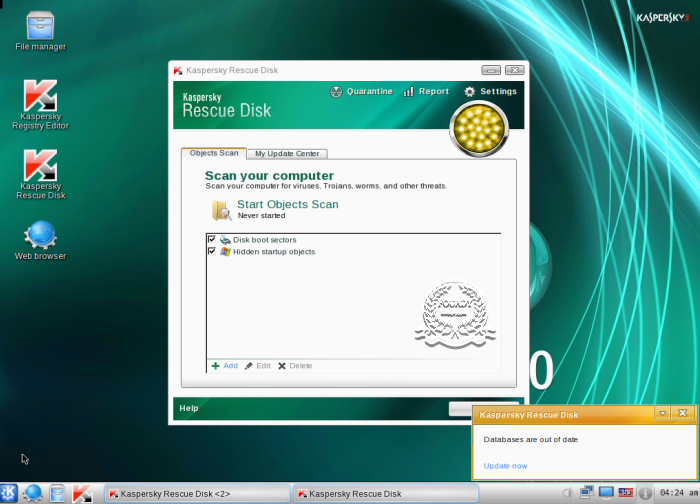
Task: Switch to My Update Center tab
Action: 287,154
